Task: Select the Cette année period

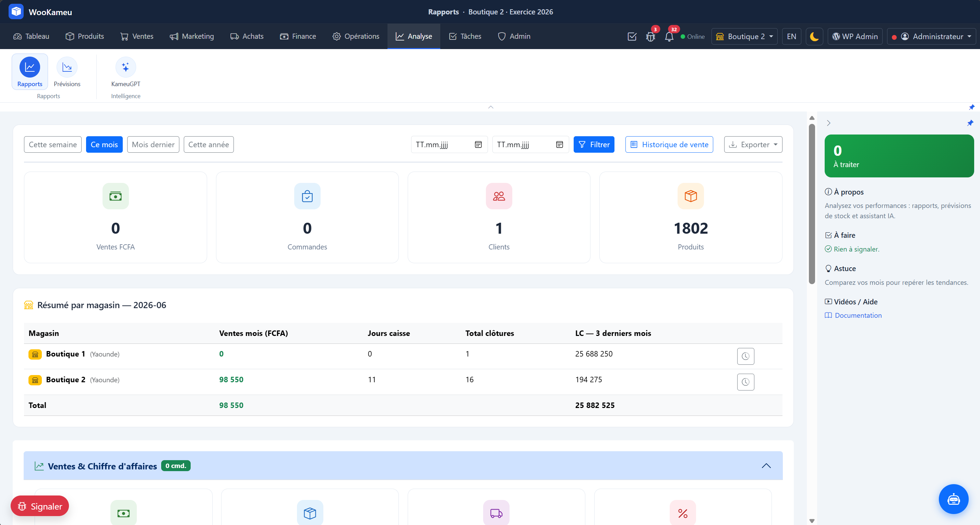Action: tap(208, 145)
